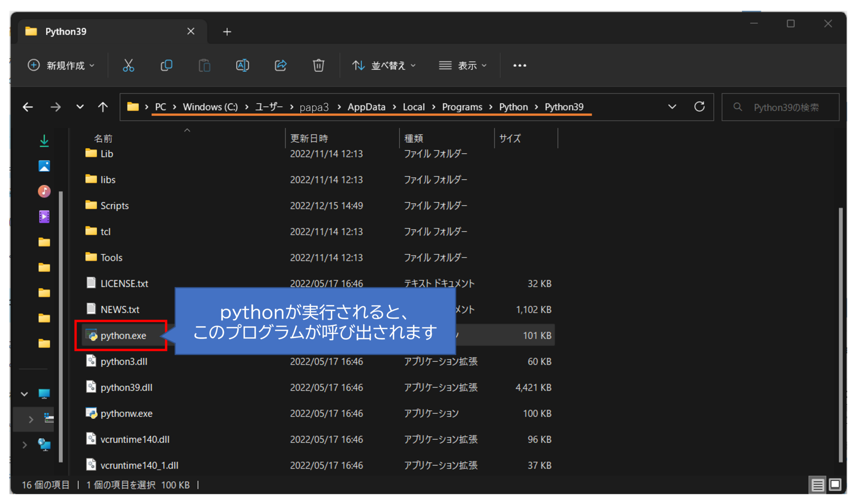Navigate to AppData via the breadcrumb
This screenshot has width=861, height=504.
coord(366,107)
